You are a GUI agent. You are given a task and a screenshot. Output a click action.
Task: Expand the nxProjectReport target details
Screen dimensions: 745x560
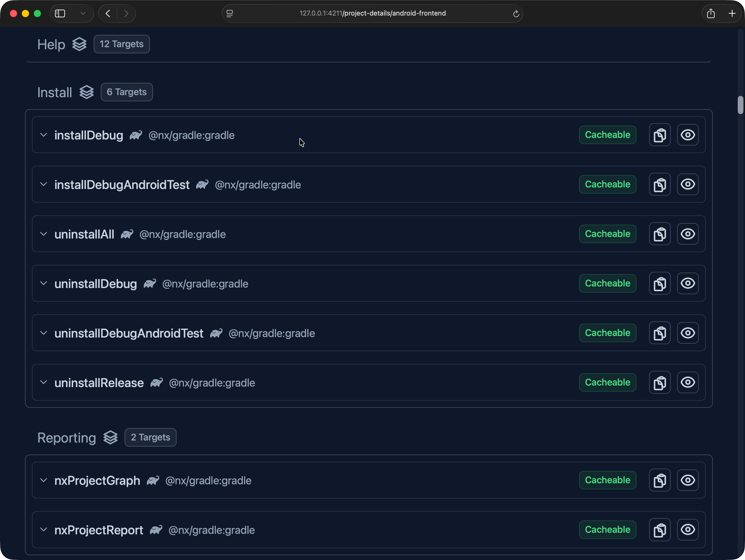pyautogui.click(x=43, y=530)
